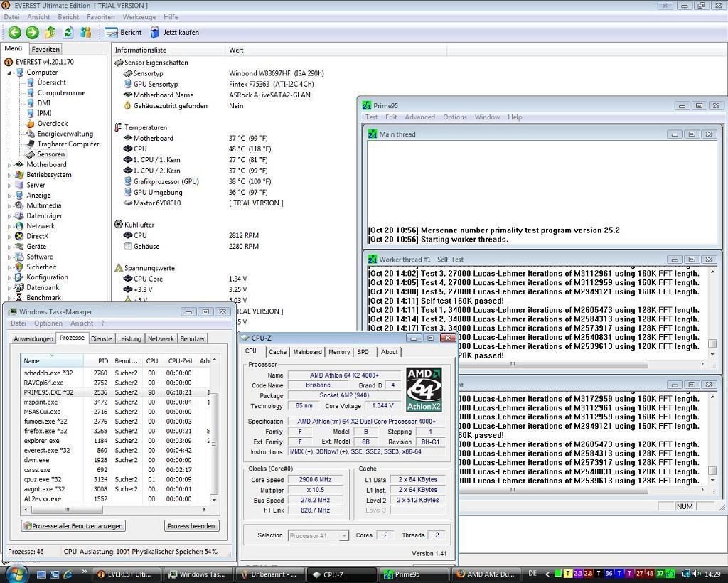Expand the Server tree node
Image resolution: width=728 pixels, height=583 pixels.
[9, 185]
